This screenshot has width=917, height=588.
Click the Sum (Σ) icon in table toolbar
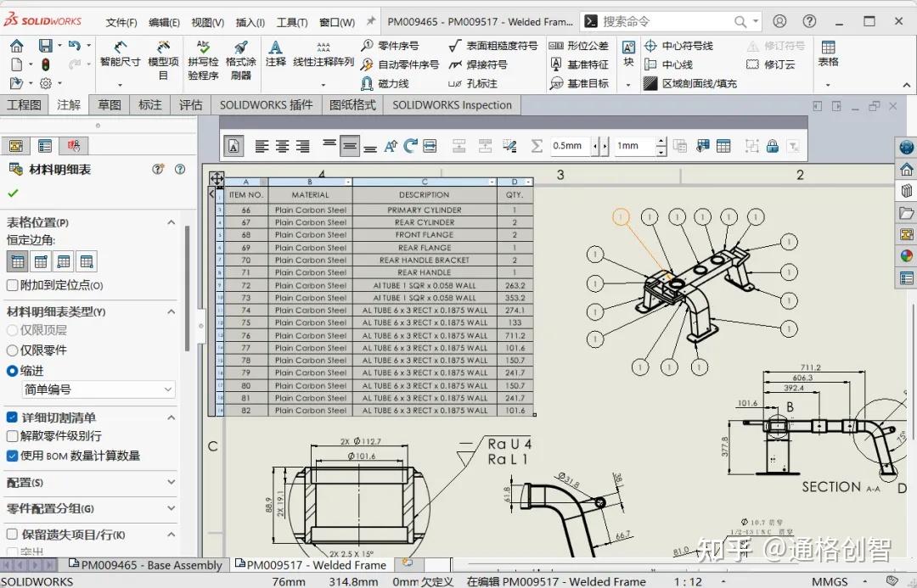click(536, 146)
